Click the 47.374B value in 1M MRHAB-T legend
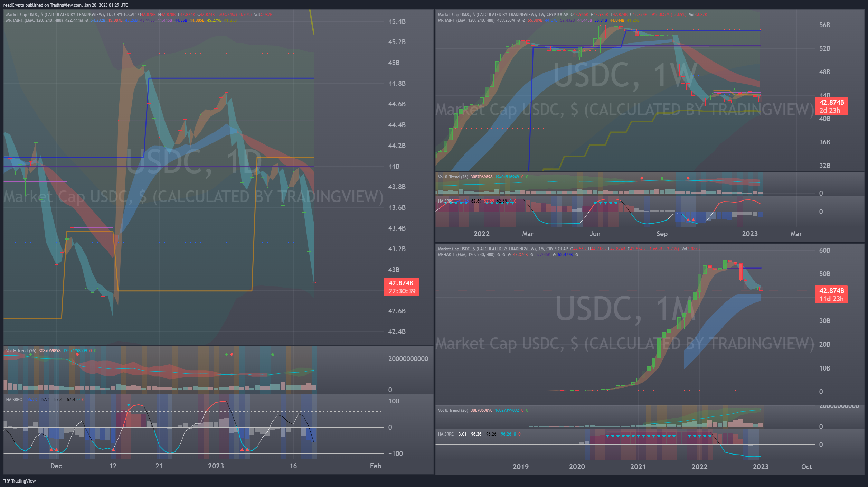The width and height of the screenshot is (868, 487). pos(520,255)
